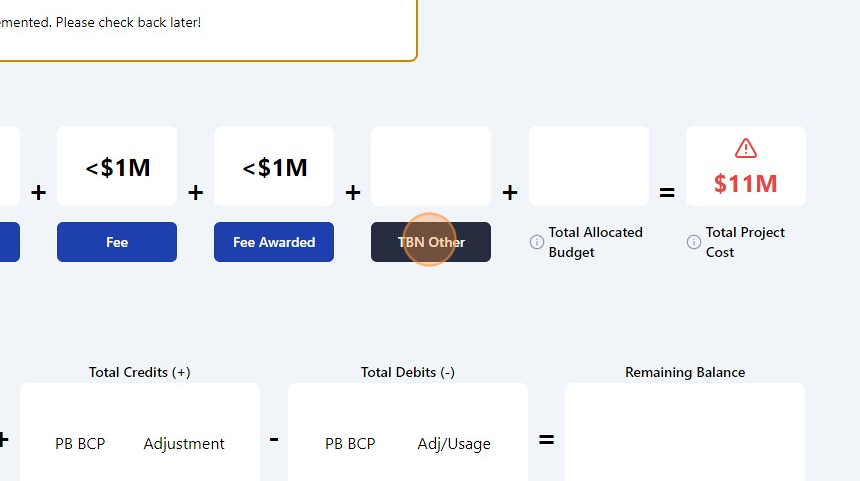Select the TBN Other button
Screen dimensions: 860x481
[431, 242]
